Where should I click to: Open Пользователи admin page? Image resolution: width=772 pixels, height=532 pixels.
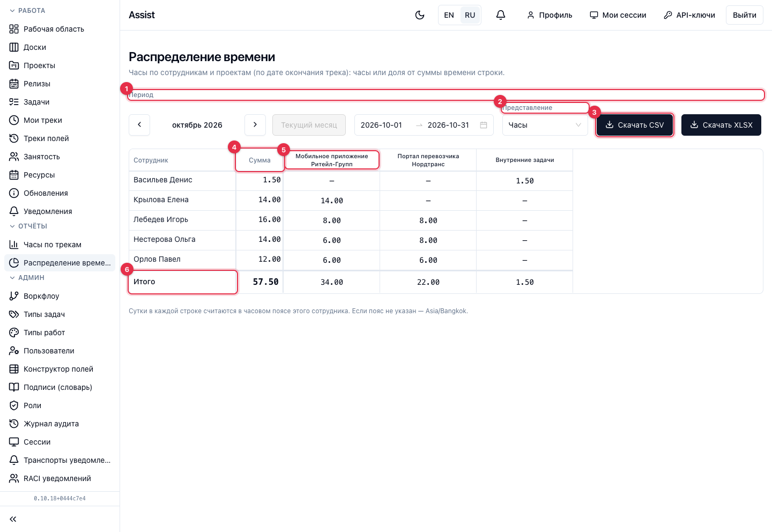click(x=60, y=351)
